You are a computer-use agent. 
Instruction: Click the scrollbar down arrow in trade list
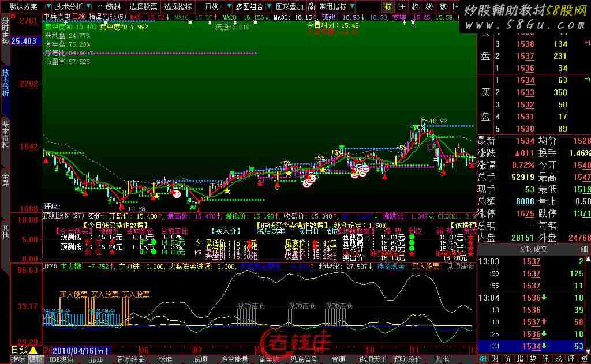[x=588, y=351]
